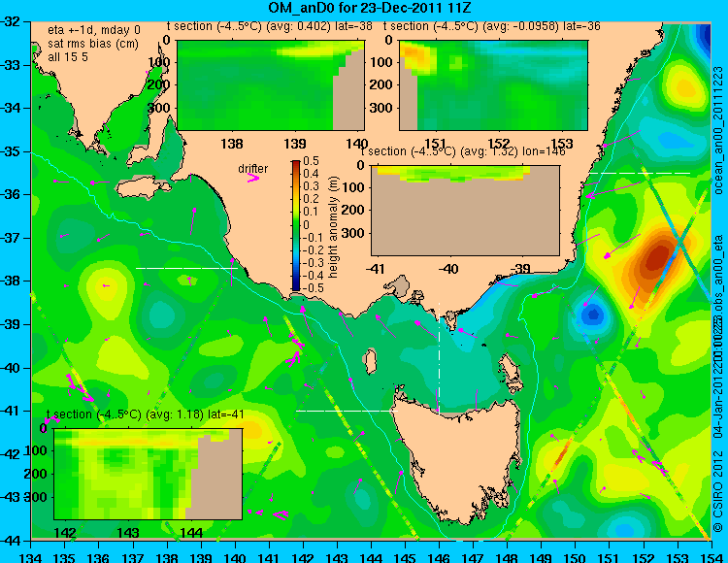728x563 pixels.
Task: Select the lat=-38 temperature section inset plot
Action: (271, 85)
